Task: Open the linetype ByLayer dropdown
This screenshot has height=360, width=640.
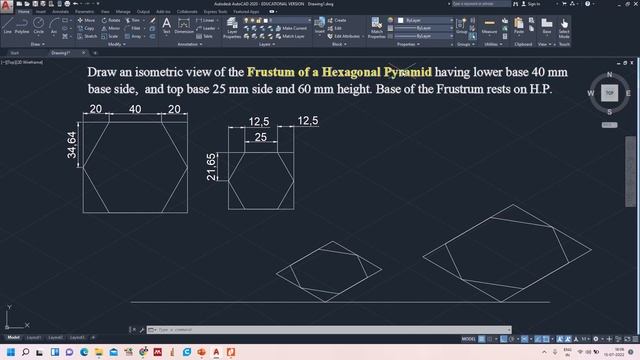Action: 424,36
